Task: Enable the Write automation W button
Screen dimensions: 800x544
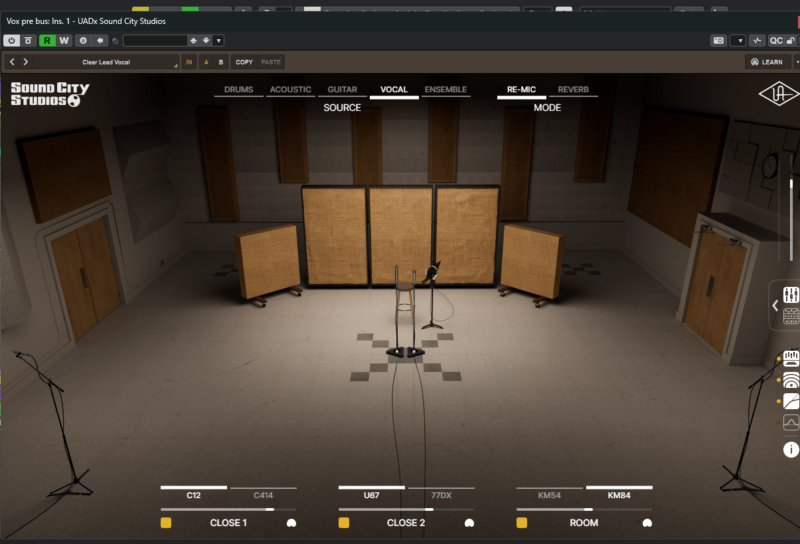Action: pyautogui.click(x=64, y=40)
